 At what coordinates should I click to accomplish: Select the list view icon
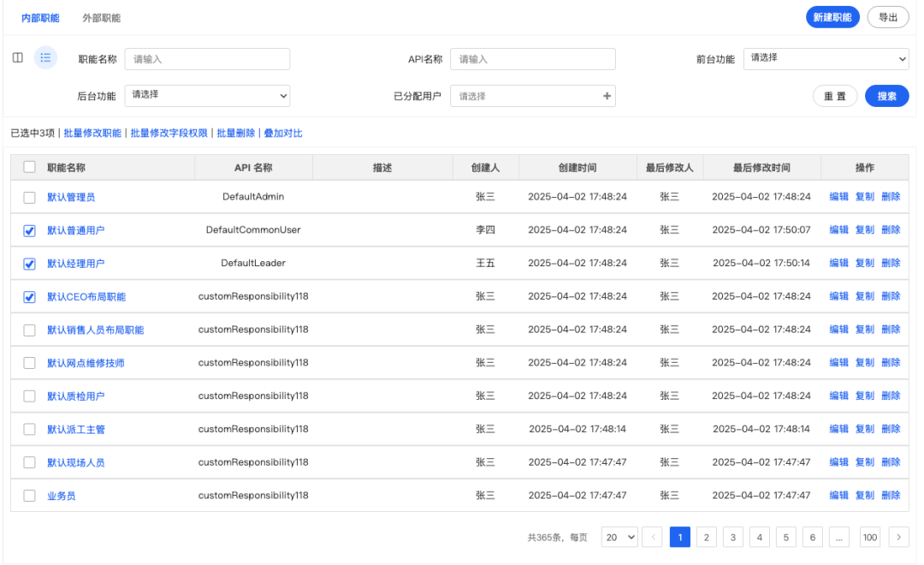(x=45, y=58)
